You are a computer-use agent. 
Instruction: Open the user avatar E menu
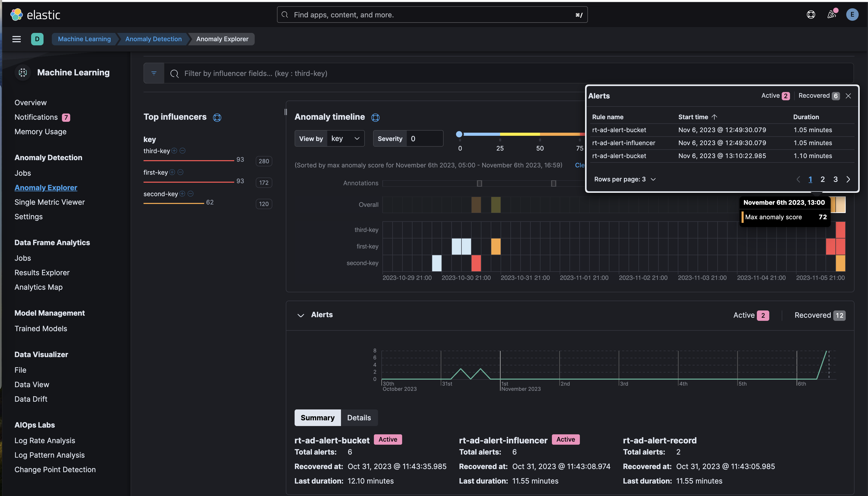click(x=852, y=15)
